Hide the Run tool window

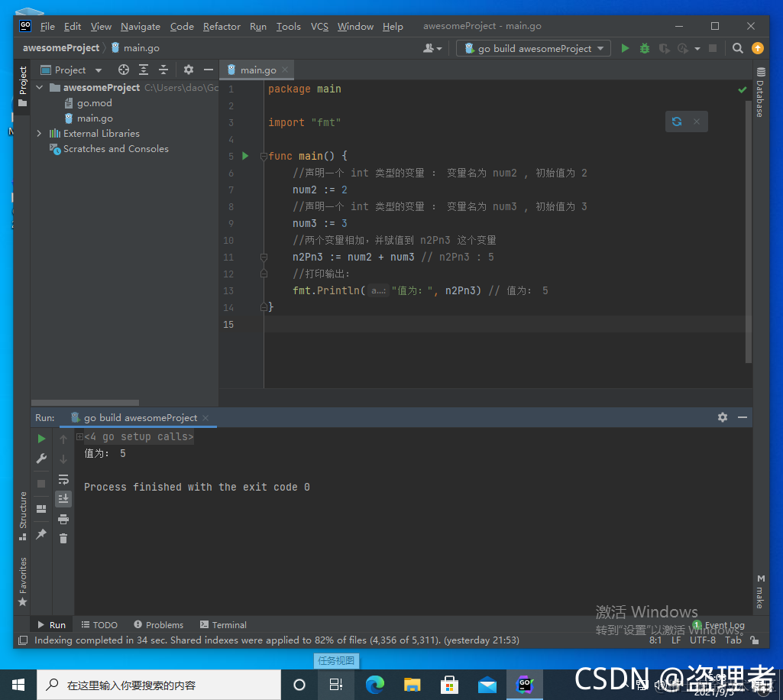pyautogui.click(x=743, y=417)
